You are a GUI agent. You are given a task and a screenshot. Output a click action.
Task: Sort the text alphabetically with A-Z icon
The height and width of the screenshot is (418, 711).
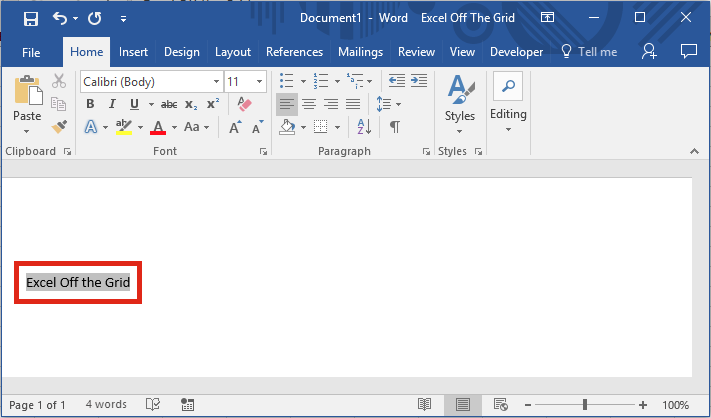coord(364,127)
